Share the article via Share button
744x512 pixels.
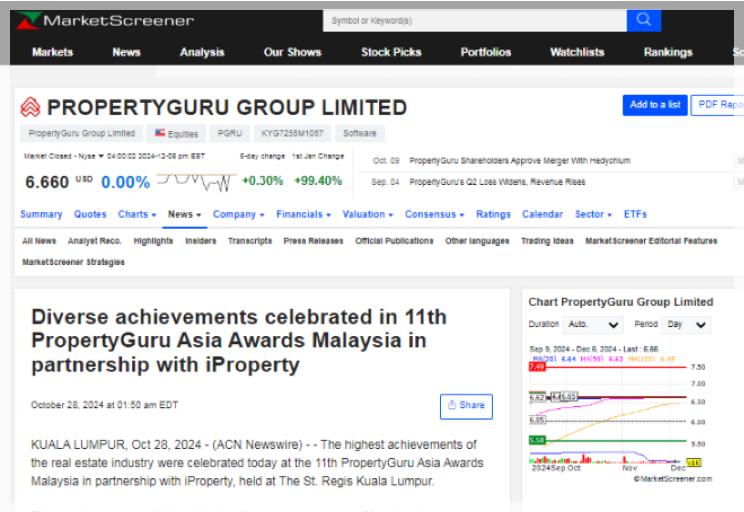point(466,405)
